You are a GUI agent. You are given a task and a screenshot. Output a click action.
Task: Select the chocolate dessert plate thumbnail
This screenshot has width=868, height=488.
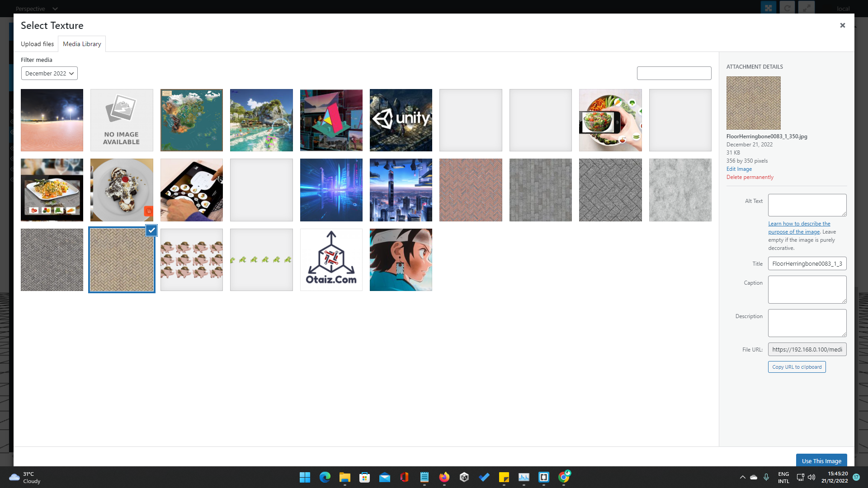[x=122, y=190]
